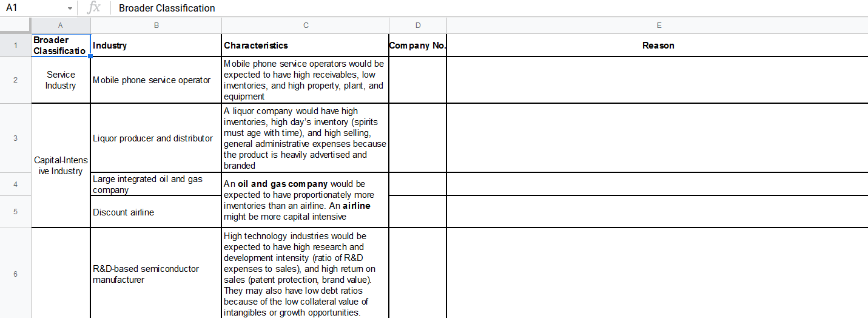Select the Mobile phone service operator cell

pyautogui.click(x=156, y=80)
